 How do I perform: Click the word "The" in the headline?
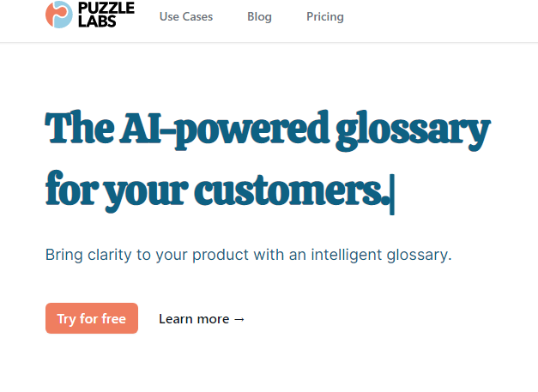pos(78,130)
